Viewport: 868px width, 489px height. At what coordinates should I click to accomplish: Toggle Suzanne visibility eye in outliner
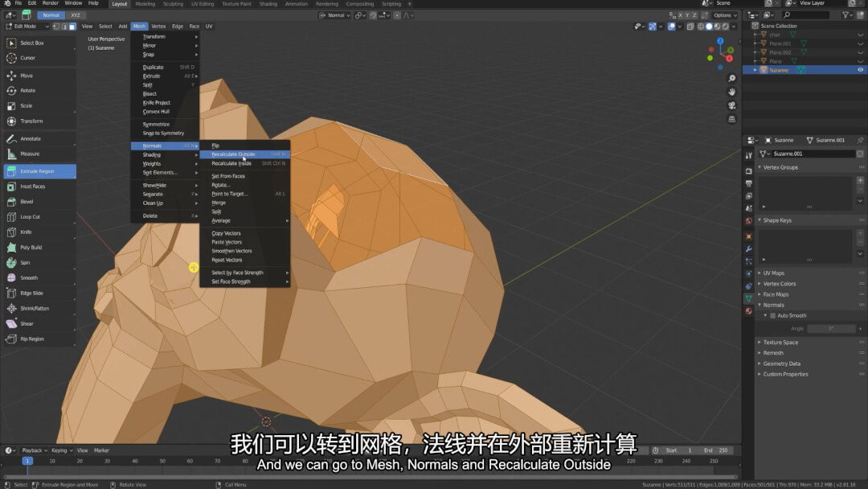(x=860, y=70)
